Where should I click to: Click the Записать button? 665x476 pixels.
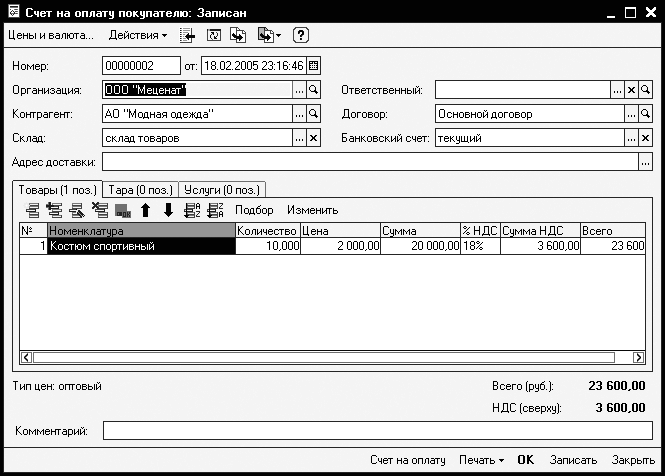pos(573,460)
